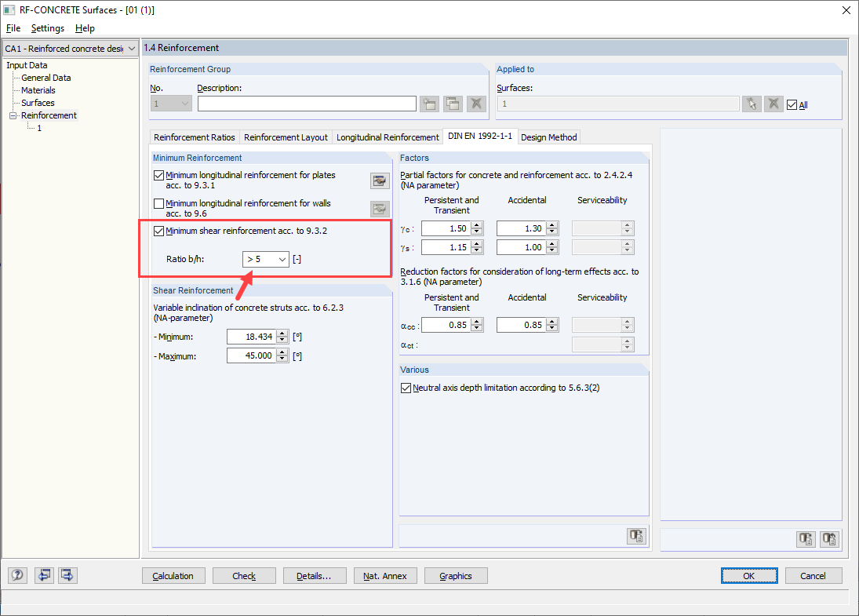
Task: Delete the reinforcement group
Action: [x=475, y=103]
